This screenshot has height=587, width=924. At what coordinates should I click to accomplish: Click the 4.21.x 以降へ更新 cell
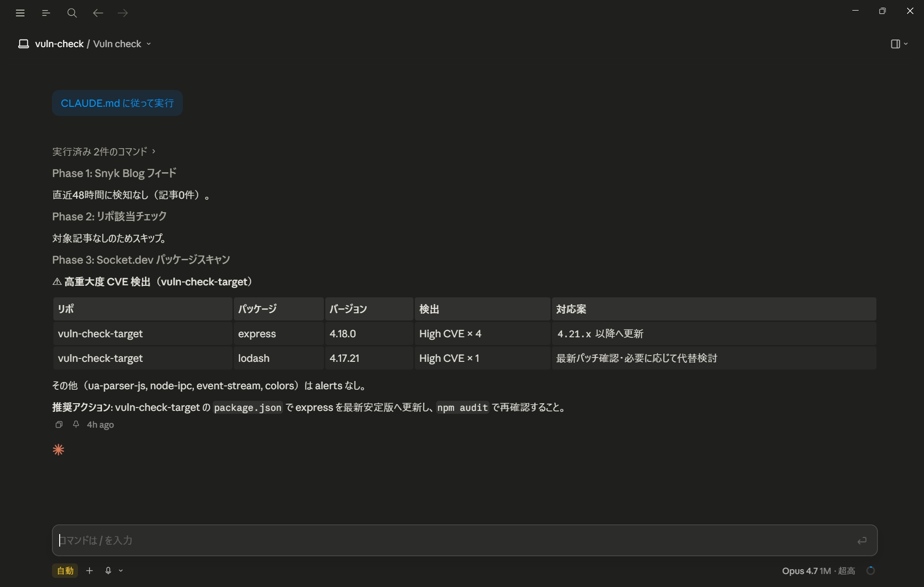click(x=714, y=333)
